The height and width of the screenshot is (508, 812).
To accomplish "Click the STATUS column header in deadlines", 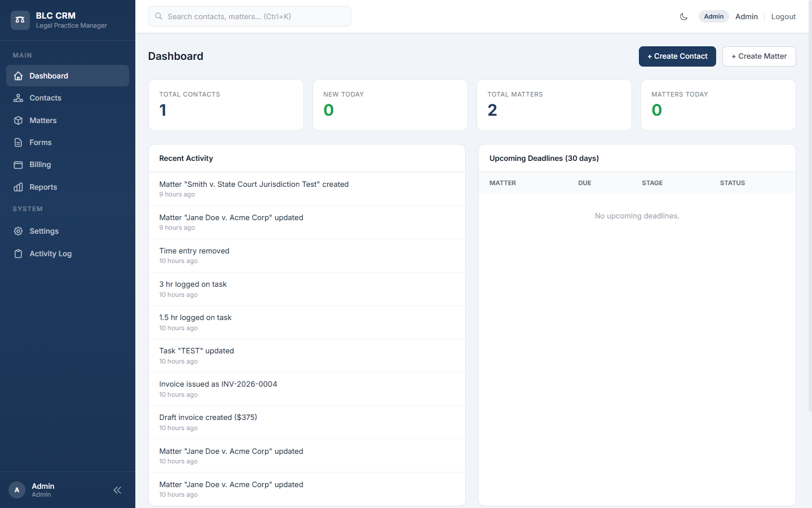I will click(x=732, y=183).
